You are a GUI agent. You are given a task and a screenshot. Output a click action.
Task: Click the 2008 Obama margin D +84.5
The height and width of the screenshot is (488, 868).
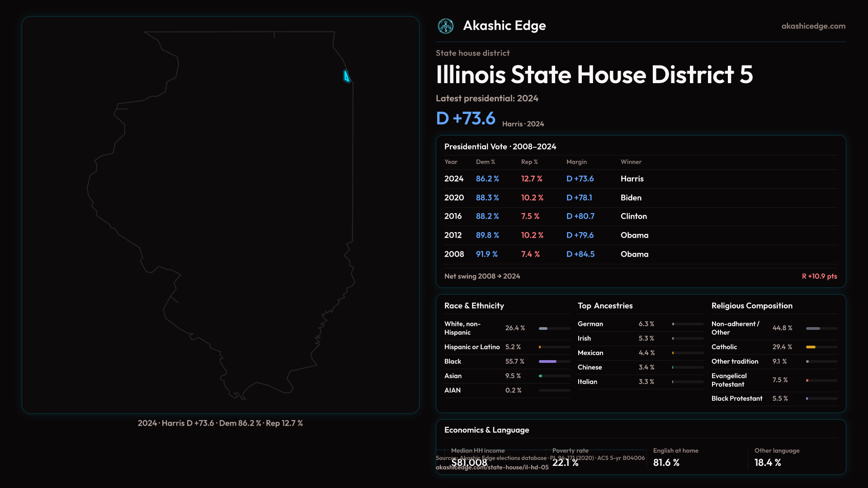tap(580, 254)
